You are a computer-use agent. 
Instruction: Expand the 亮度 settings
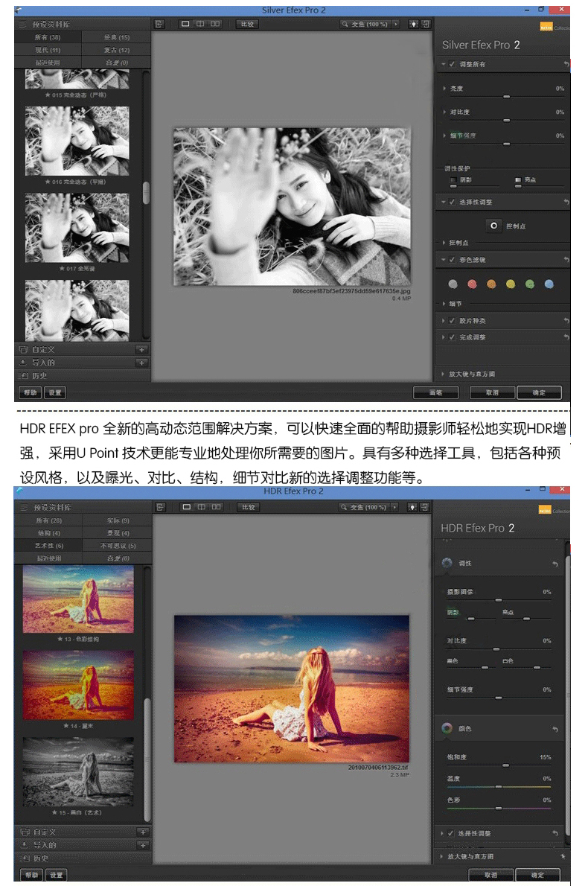(445, 89)
